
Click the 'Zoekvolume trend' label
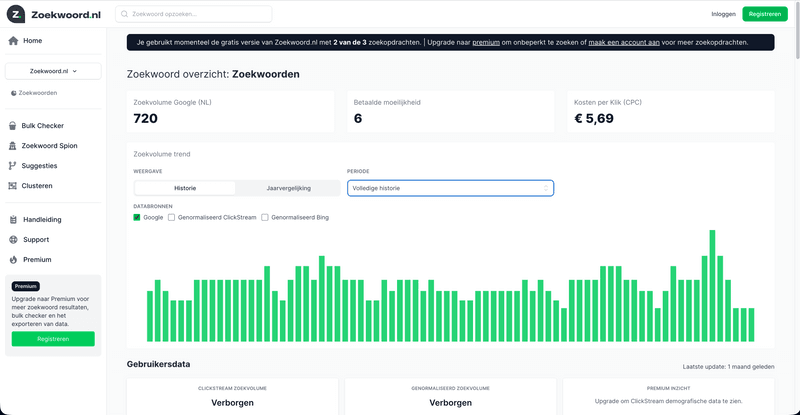[162, 154]
